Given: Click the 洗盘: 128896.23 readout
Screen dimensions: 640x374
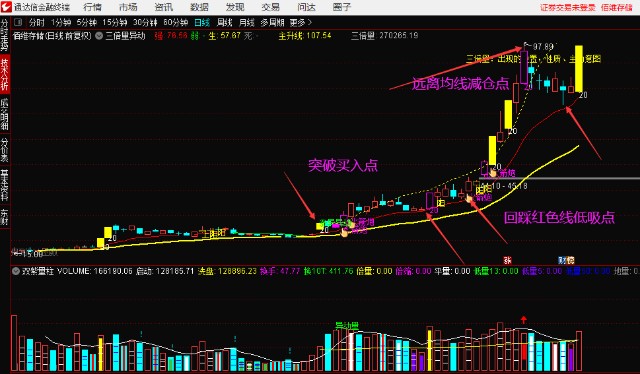Looking at the screenshot, I should pyautogui.click(x=227, y=271).
